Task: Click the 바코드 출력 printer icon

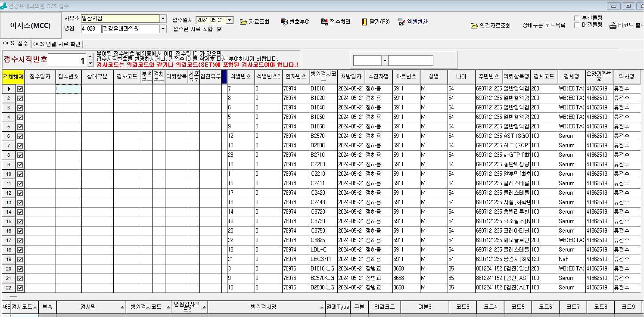Action: (613, 26)
